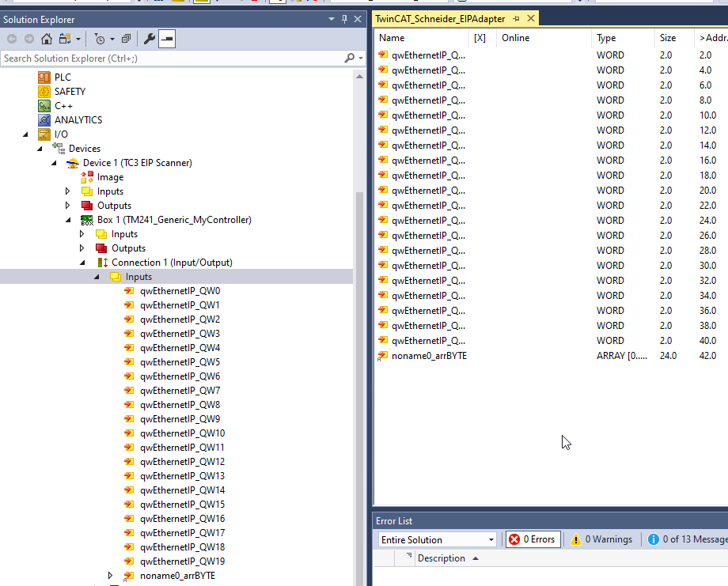Viewport: 728px width, 586px height.
Task: Select table row with address 2.0
Action: 552,55
